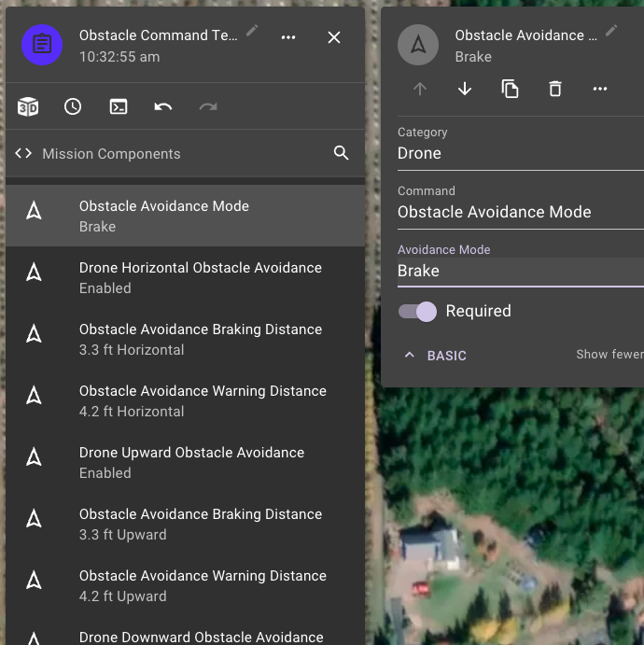Select Braking Distance 3.3 ft Upward row

pyautogui.click(x=185, y=524)
